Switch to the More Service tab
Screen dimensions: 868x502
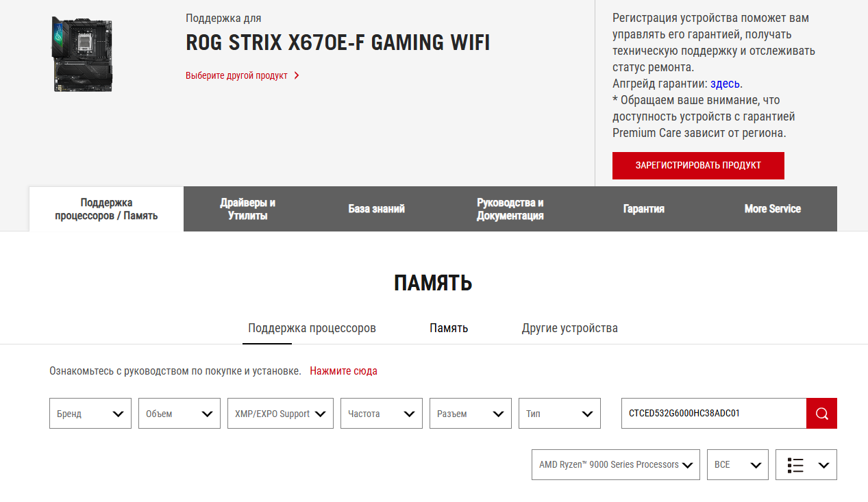(773, 209)
